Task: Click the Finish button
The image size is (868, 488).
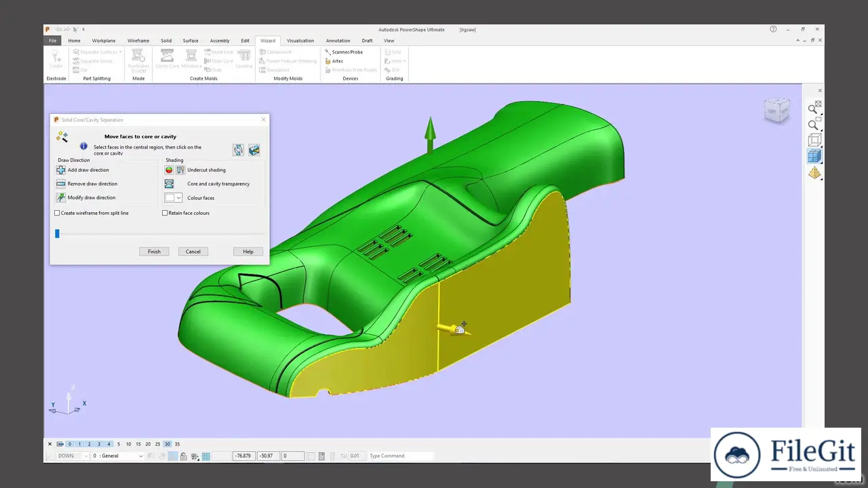Action: click(x=155, y=251)
